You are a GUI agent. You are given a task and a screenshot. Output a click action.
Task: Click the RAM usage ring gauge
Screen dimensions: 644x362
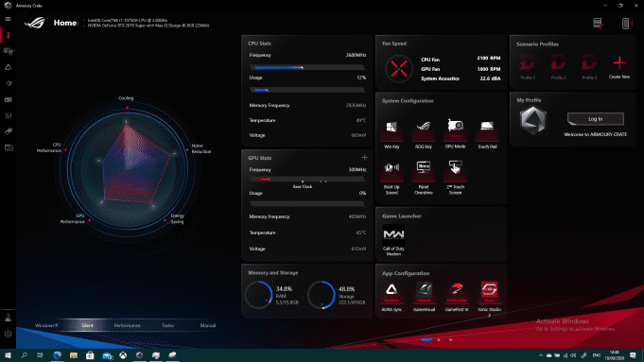pyautogui.click(x=258, y=295)
